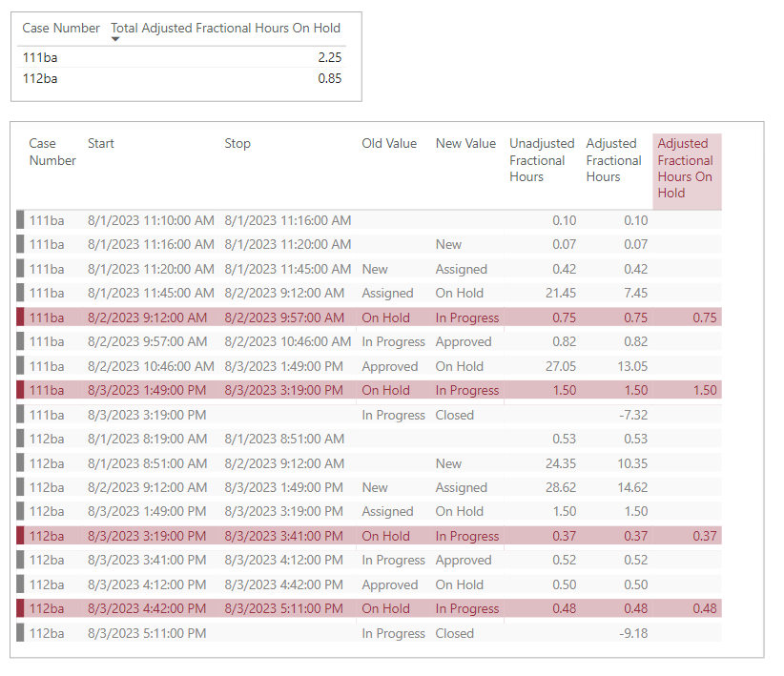784x676 pixels.
Task: Select the marker icon on the 112ba 8/1/2023 8:19 AM row
Action: 22,439
